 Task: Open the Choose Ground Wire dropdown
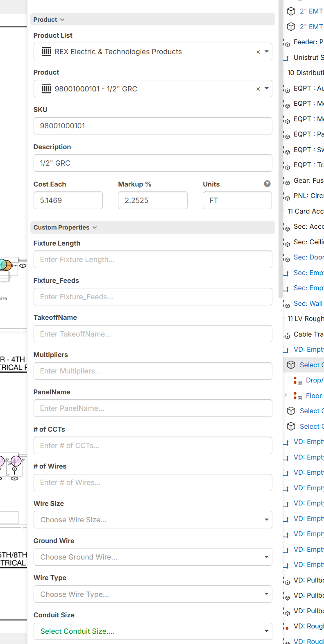[x=153, y=557]
